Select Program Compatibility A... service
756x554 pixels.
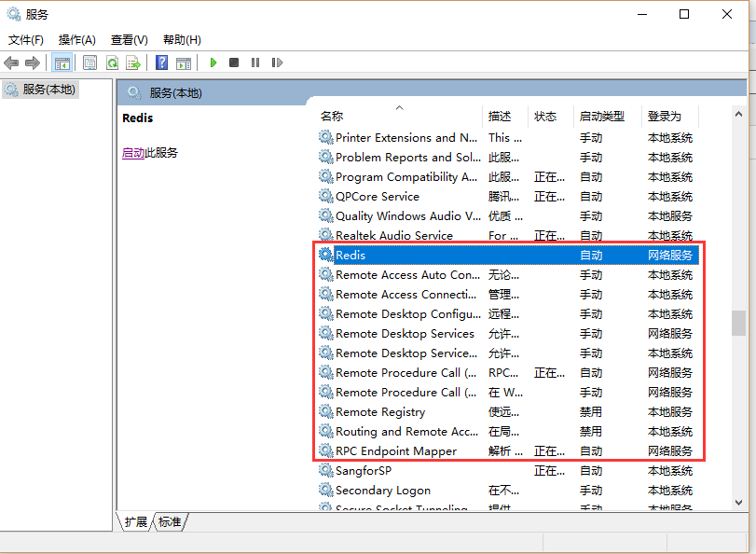coord(406,176)
